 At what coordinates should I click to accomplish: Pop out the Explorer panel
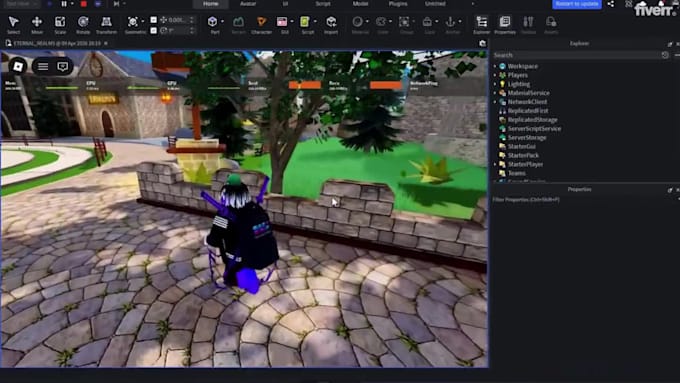pyautogui.click(x=670, y=44)
